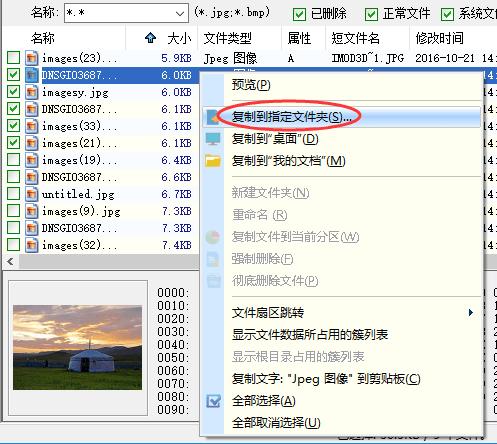Choose 显示文件数据所占用的簇列表
This screenshot has height=444, width=497.
[x=341, y=335]
